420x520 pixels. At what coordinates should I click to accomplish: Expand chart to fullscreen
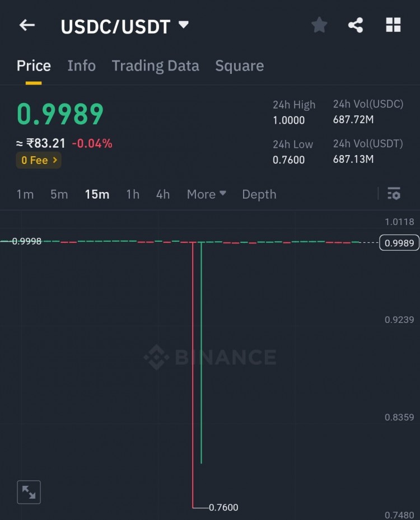(29, 492)
